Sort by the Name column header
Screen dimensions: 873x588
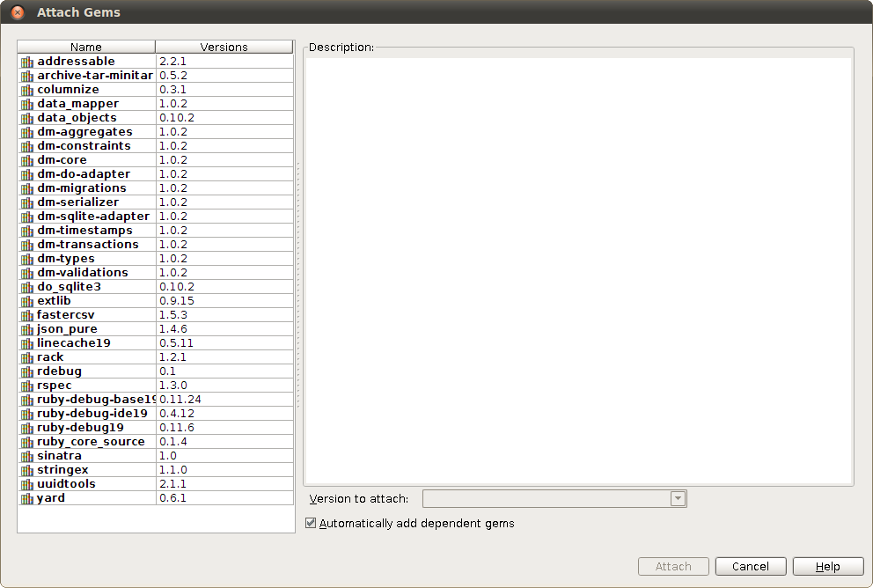[x=86, y=47]
